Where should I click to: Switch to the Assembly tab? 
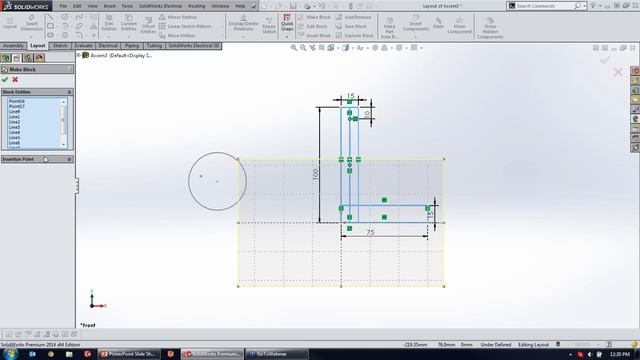tap(13, 46)
